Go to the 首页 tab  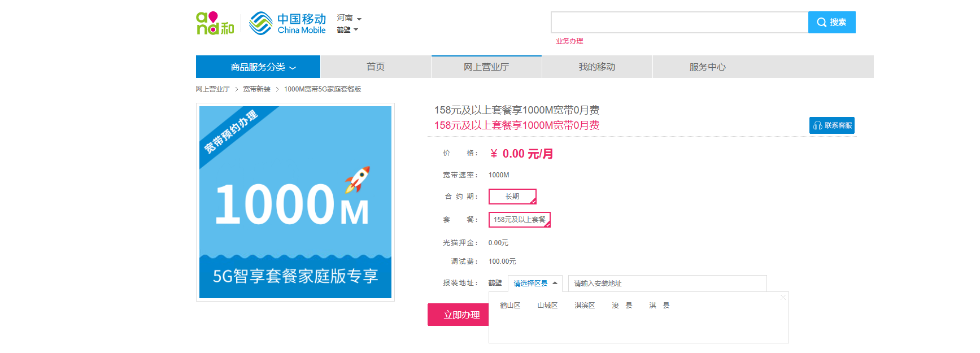click(376, 67)
